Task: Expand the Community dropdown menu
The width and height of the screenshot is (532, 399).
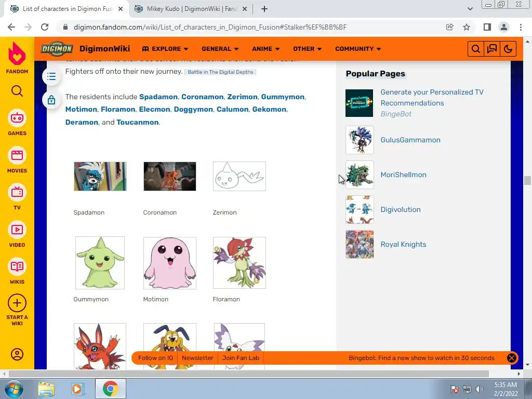Action: (x=357, y=49)
